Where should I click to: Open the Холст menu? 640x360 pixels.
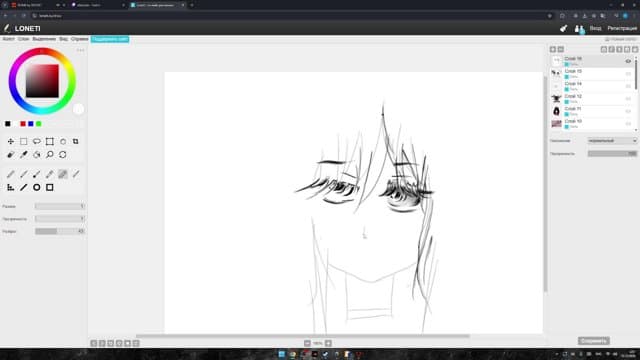click(x=8, y=39)
